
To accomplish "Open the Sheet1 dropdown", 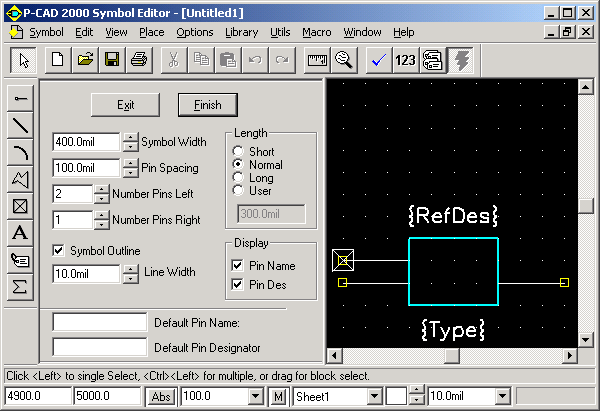I will click(x=374, y=396).
